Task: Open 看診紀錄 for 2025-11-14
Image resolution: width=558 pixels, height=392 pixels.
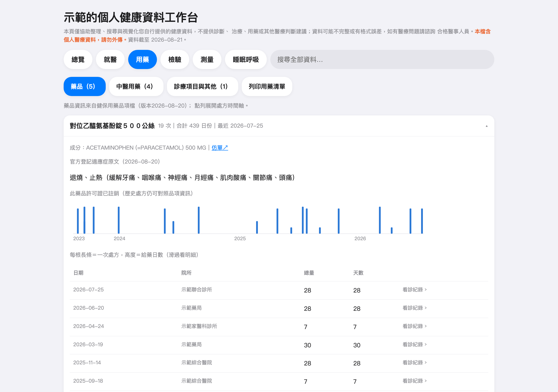Action: click(414, 362)
